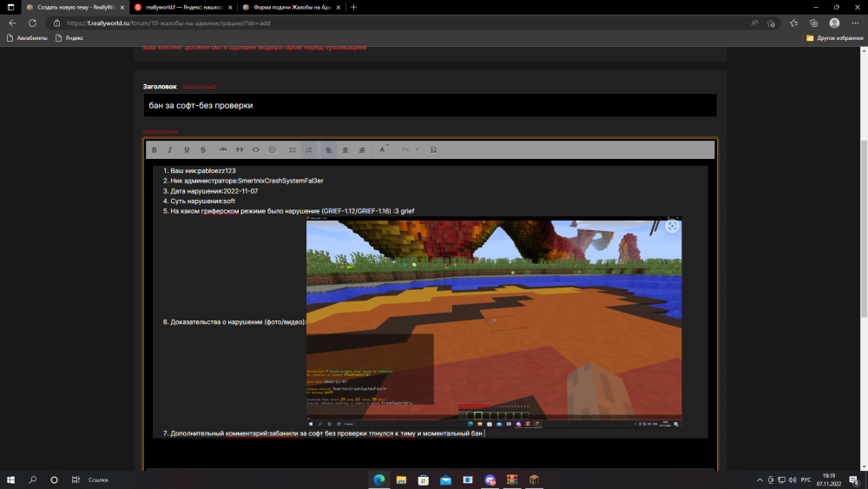This screenshot has height=489, width=868.
Task: Go back to the previous page
Action: (12, 23)
